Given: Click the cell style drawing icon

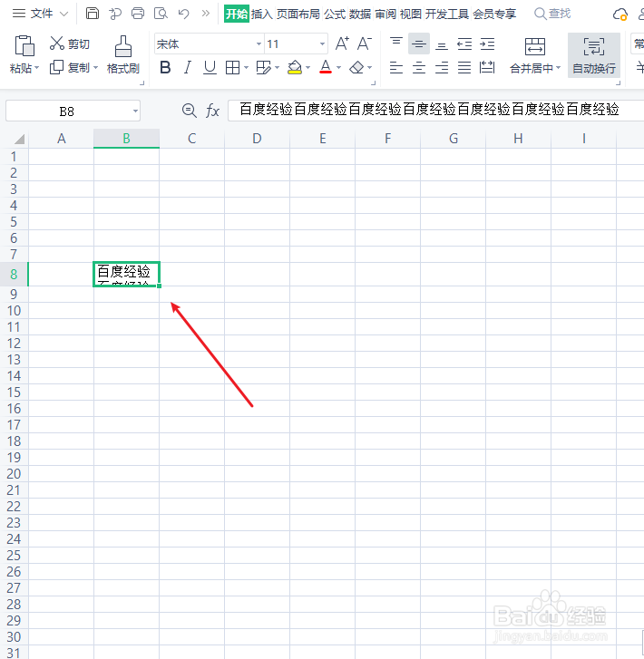Looking at the screenshot, I should tap(264, 67).
